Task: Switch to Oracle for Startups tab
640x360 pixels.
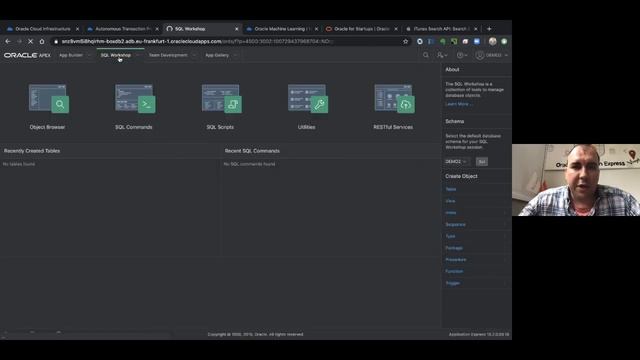Action: point(361,29)
